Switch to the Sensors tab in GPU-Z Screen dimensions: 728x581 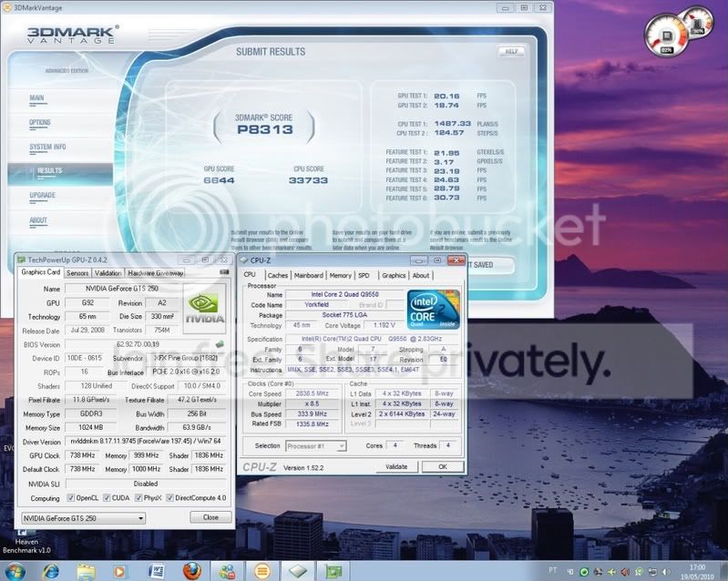(x=77, y=272)
